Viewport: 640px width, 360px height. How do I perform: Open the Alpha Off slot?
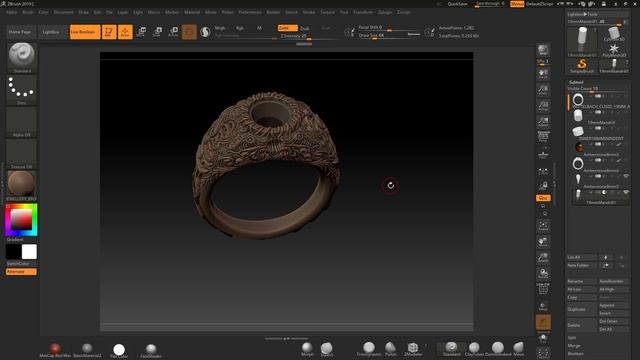(x=22, y=122)
